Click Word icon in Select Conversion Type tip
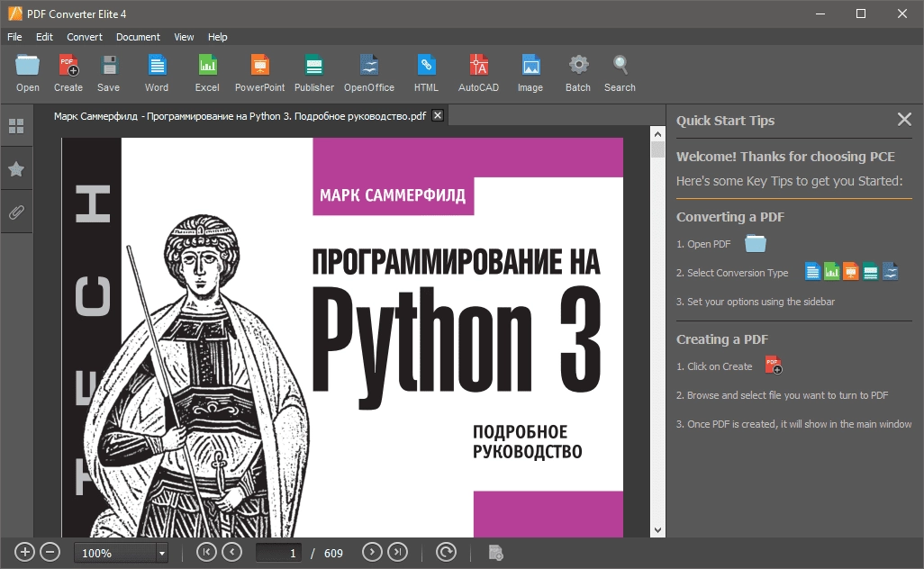Screen dimensions: 924x569 point(812,272)
